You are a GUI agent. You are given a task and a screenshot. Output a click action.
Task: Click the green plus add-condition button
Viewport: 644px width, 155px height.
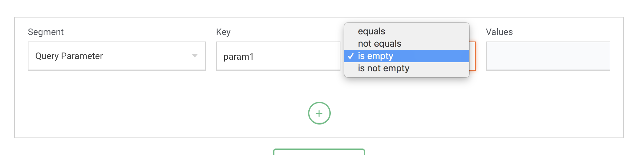pyautogui.click(x=319, y=113)
